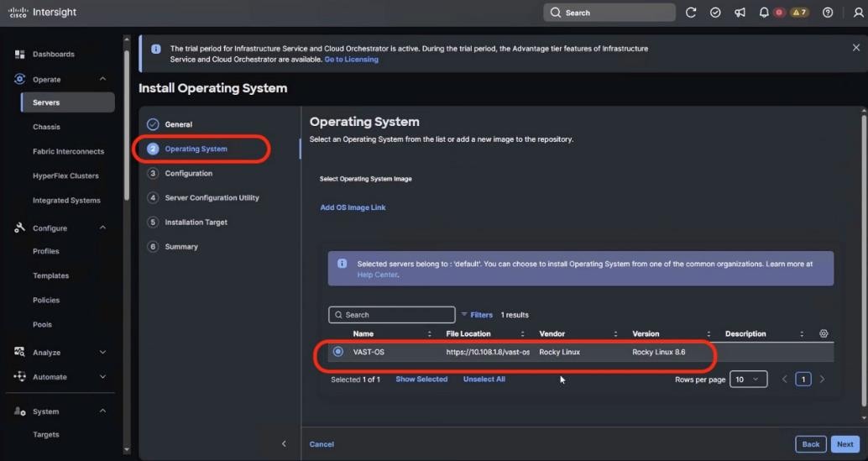Collapse the System section chevron
Image resolution: width=868 pixels, height=461 pixels.
tap(103, 411)
